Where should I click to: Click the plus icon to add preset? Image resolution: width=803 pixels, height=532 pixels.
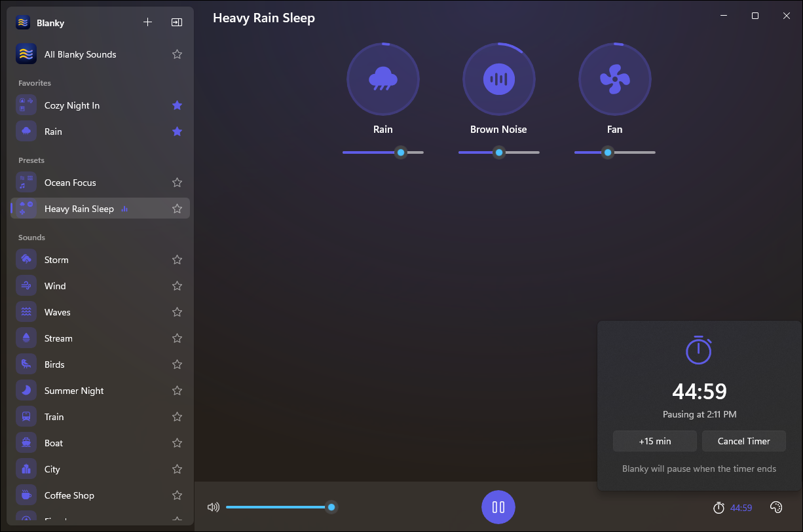[x=147, y=22]
